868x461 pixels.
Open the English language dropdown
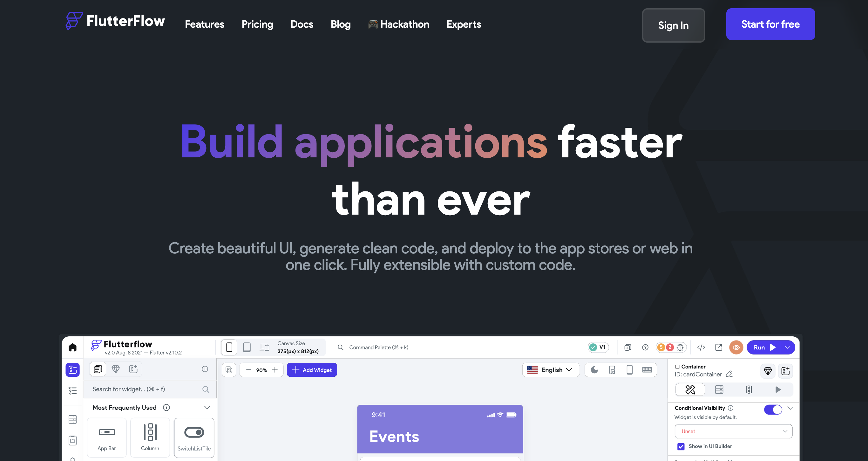click(x=550, y=370)
